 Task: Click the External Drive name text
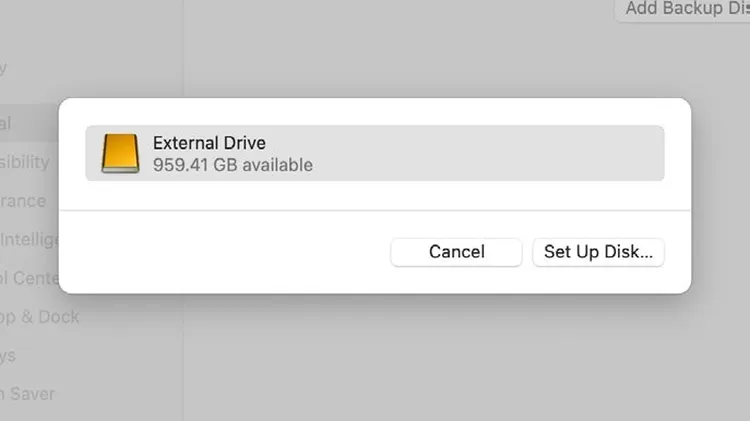(x=210, y=143)
